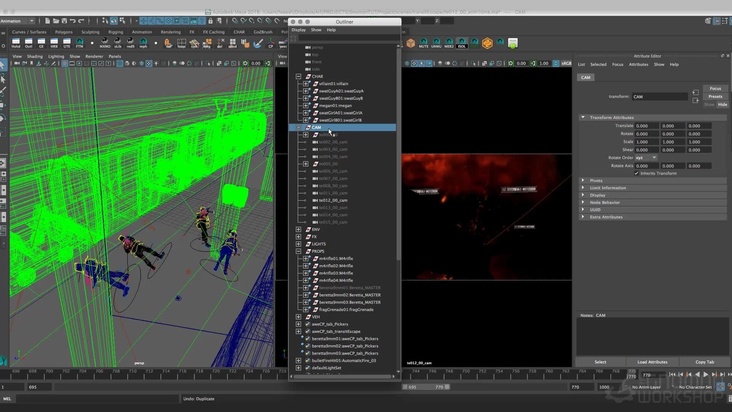
Task: Click the Presets button
Action: pos(714,96)
